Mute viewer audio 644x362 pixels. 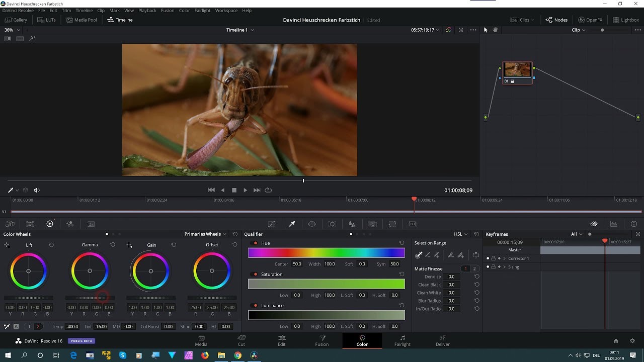pos(37,190)
